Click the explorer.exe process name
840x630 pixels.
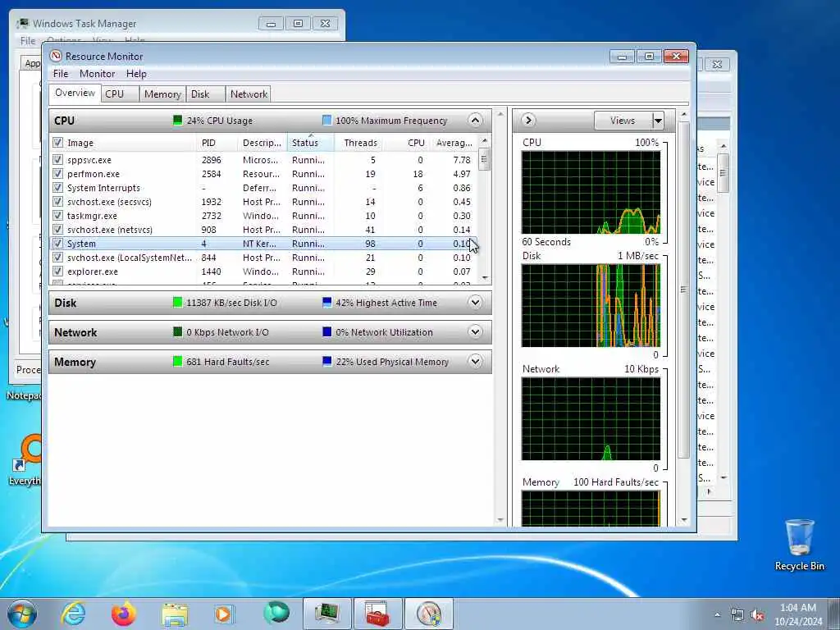coord(93,271)
